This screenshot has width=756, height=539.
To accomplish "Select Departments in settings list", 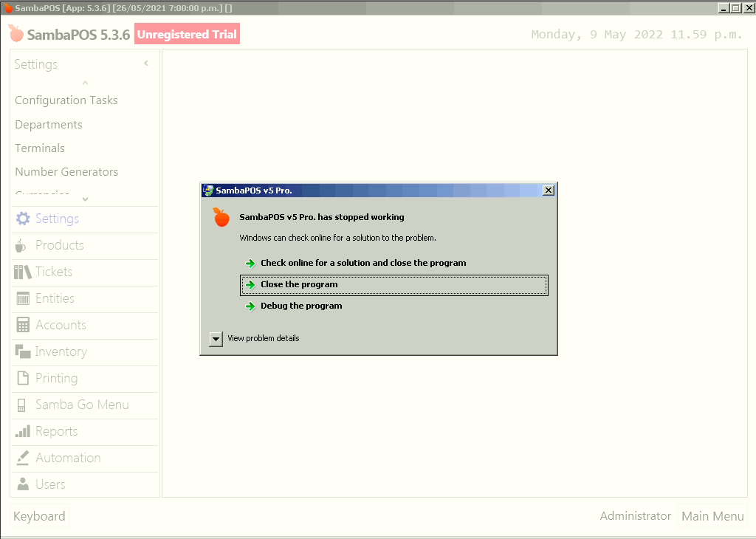I will coord(49,125).
